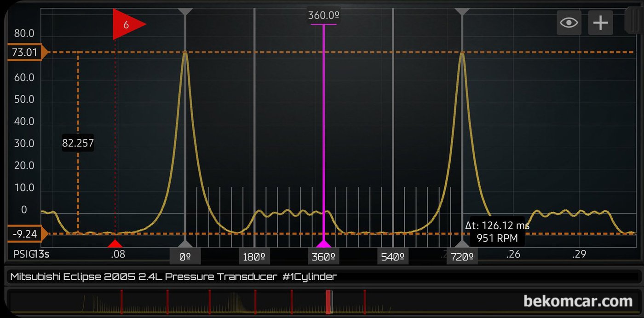Click the .26 time axis label
Screen dimensions: 644x318
coord(513,254)
